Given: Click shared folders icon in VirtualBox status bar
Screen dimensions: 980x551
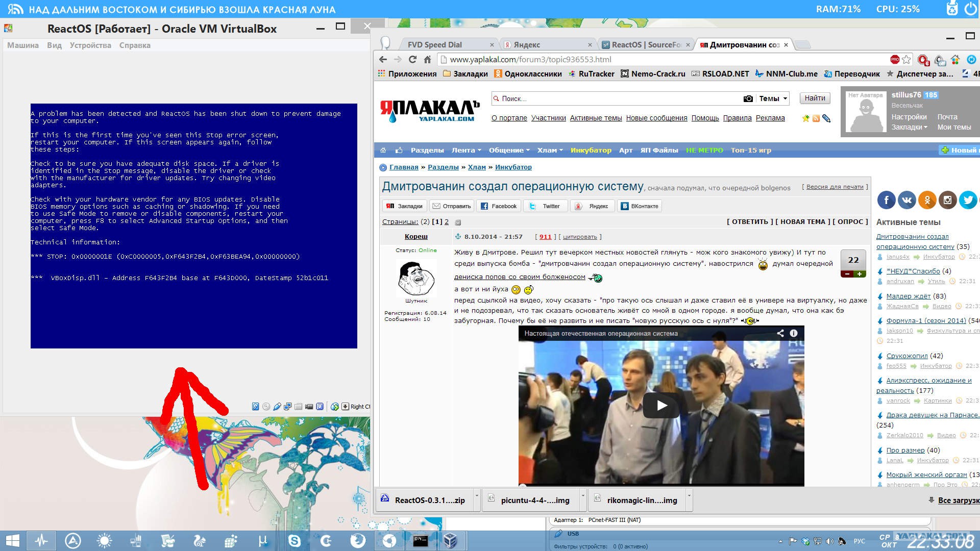Looking at the screenshot, I should click(298, 407).
